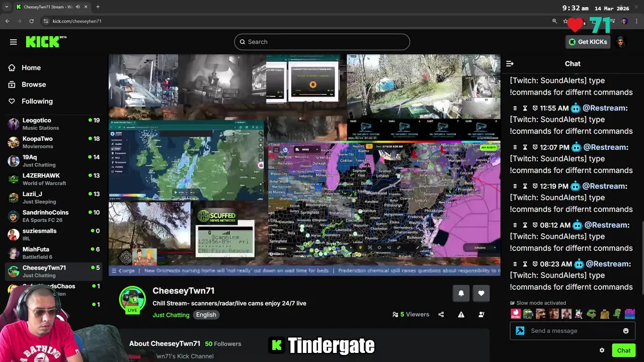Open the KoopaTwo channel
This screenshot has width=644, height=362.
(x=54, y=142)
